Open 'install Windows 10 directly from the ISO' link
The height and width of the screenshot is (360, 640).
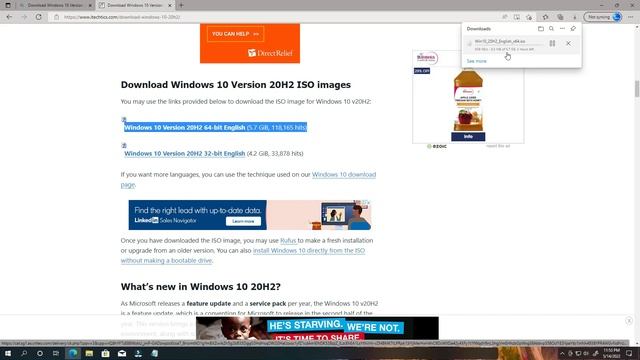pos(309,250)
